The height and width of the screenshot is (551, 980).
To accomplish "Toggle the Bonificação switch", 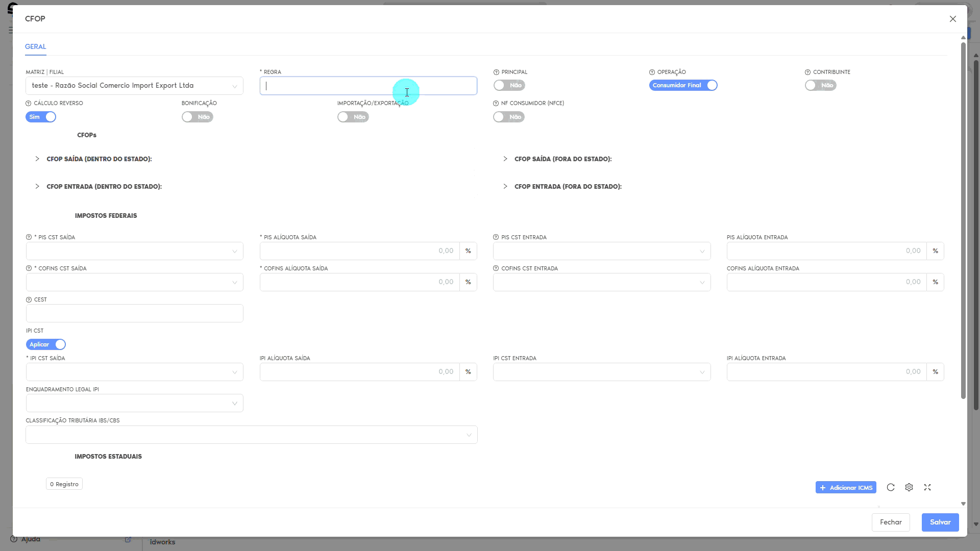I will tap(197, 117).
